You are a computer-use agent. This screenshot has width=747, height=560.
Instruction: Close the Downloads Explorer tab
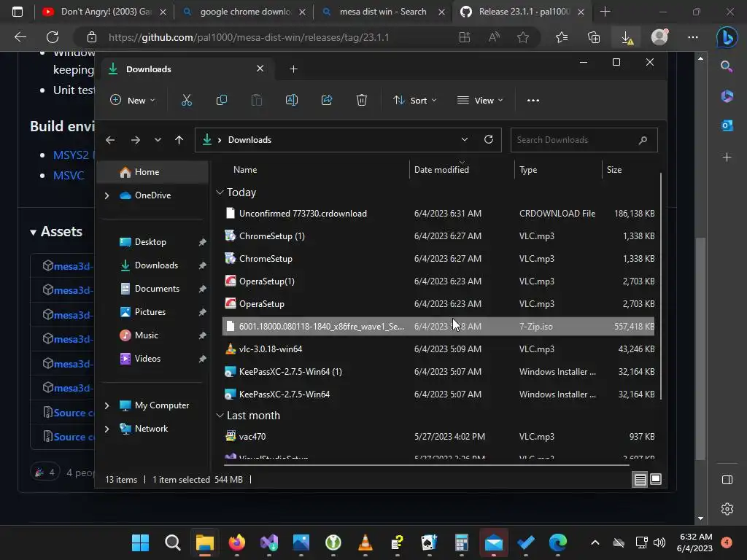click(260, 69)
